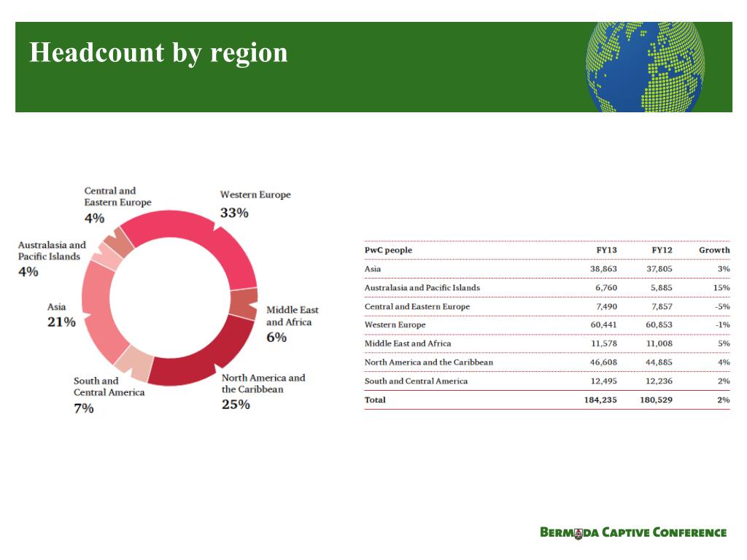Click the 'South and Central America' table row label
The width and height of the screenshot is (747, 560).
click(416, 381)
